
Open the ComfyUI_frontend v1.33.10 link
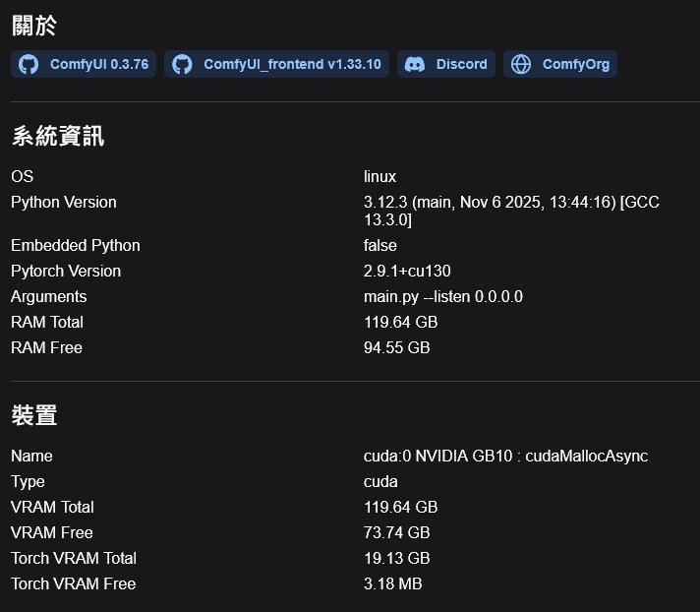click(x=291, y=64)
